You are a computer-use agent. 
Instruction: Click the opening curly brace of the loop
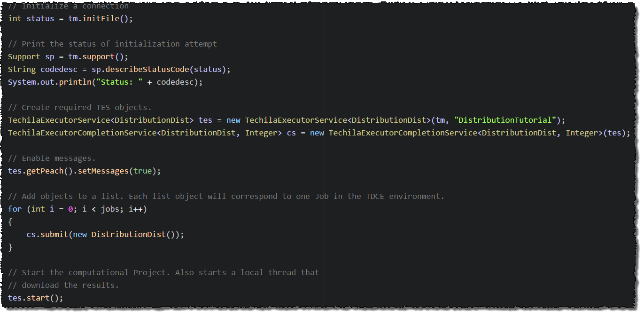tap(10, 222)
